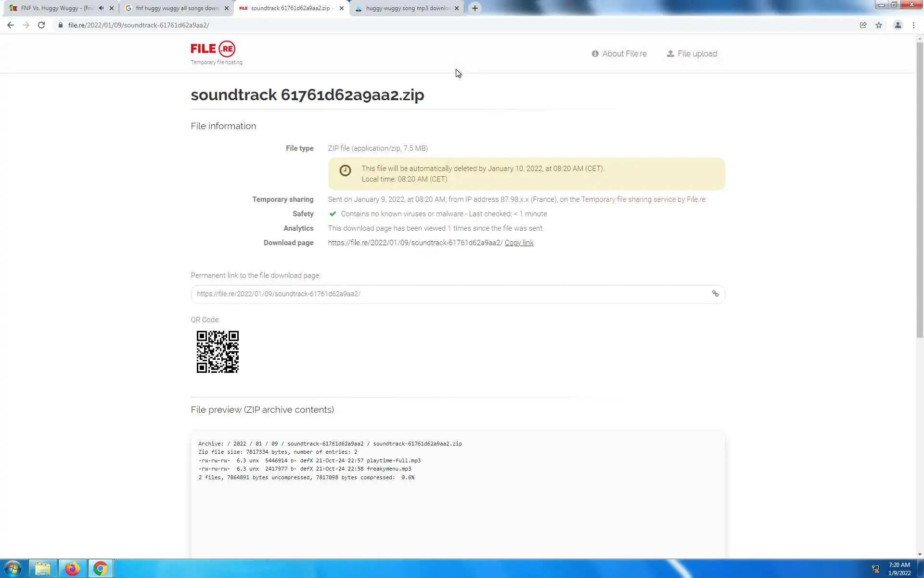Open Chrome's three-dot menu
924x578 pixels.
913,25
